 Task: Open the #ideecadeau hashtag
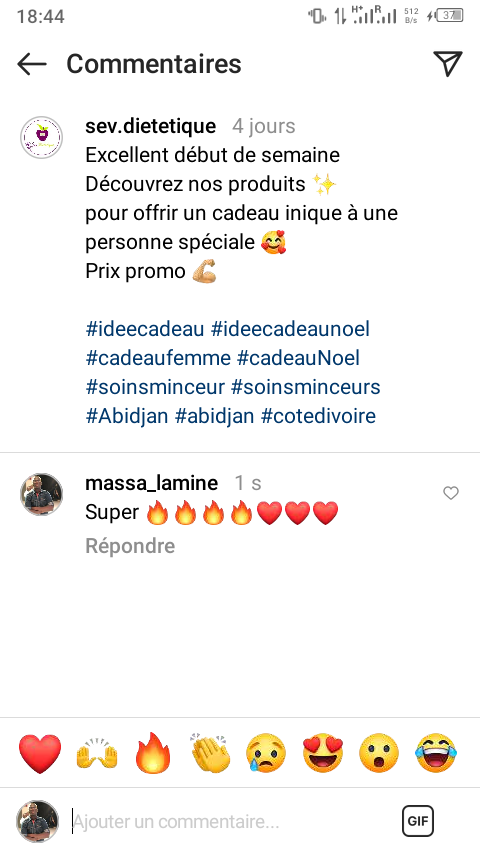tap(145, 329)
